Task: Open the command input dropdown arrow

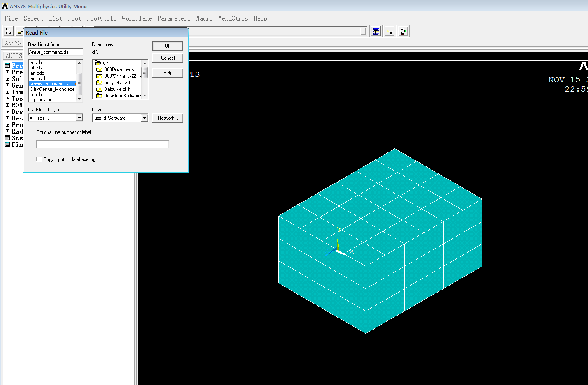Action: tap(363, 31)
